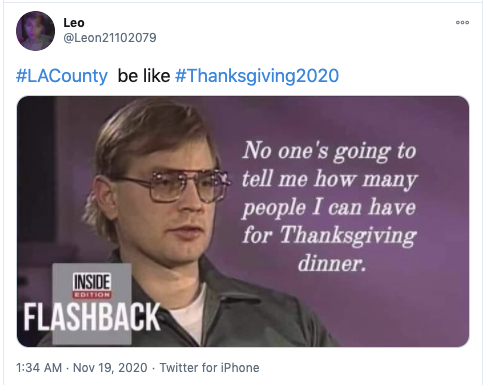
Task: Click the man's hair in the meme image
Action: click(147, 133)
